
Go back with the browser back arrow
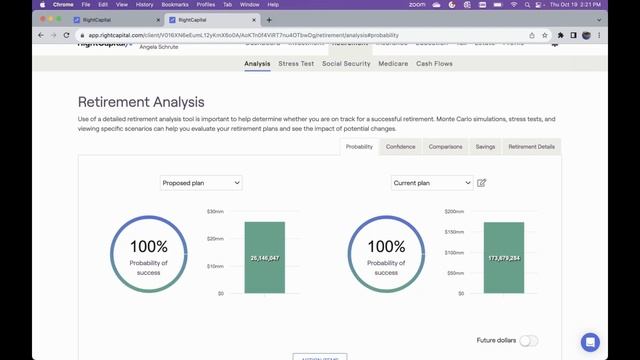(x=41, y=36)
